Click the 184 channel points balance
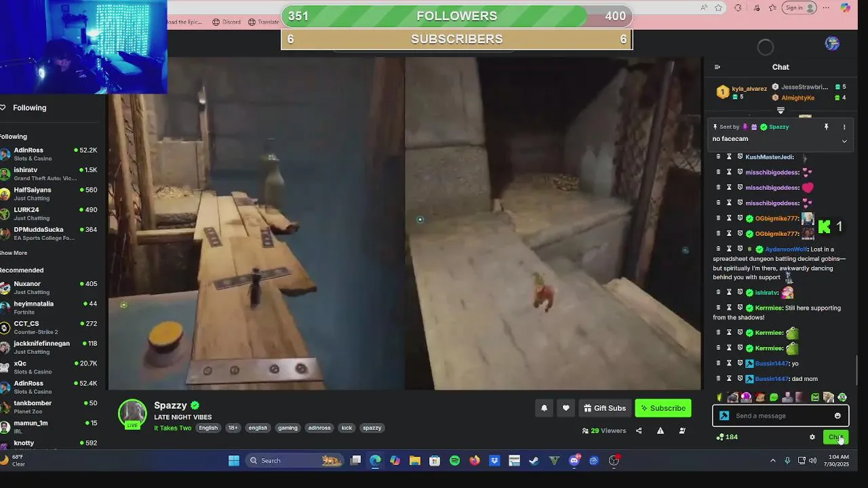The image size is (868, 488). 727,437
